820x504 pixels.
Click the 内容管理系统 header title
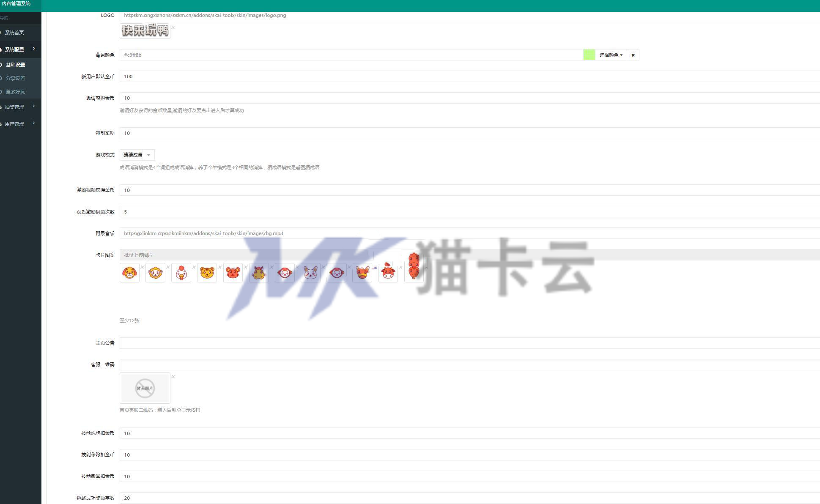point(16,4)
